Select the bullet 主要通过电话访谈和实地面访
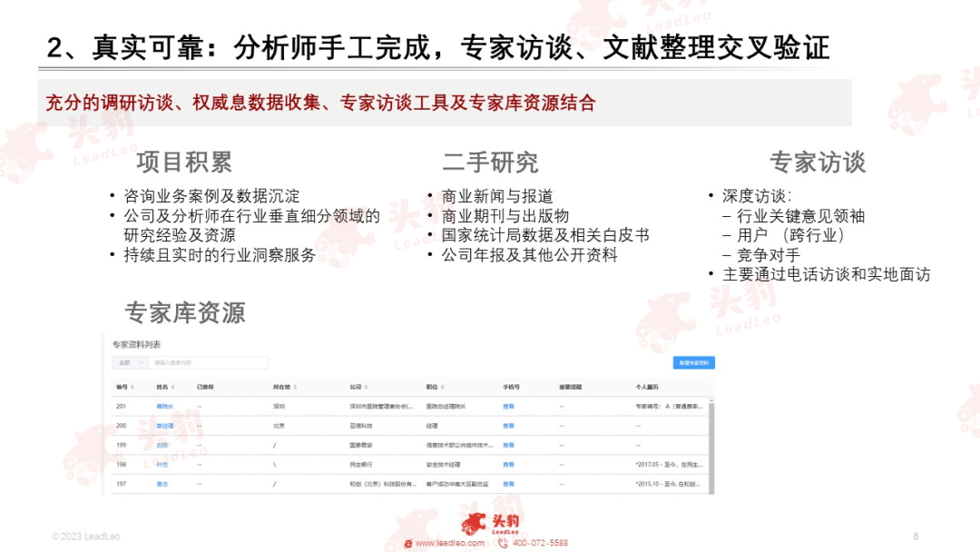Viewport: 980px width, 552px height. [x=827, y=274]
